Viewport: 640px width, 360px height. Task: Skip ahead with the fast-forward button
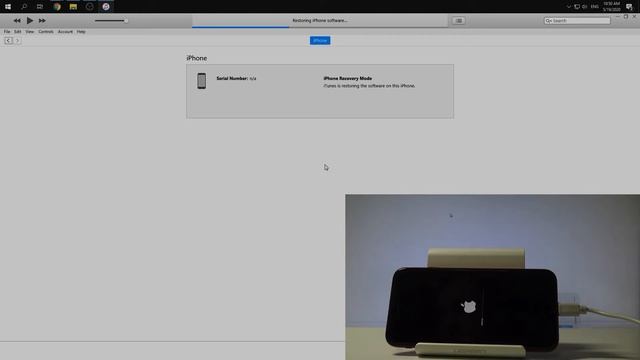coord(42,20)
